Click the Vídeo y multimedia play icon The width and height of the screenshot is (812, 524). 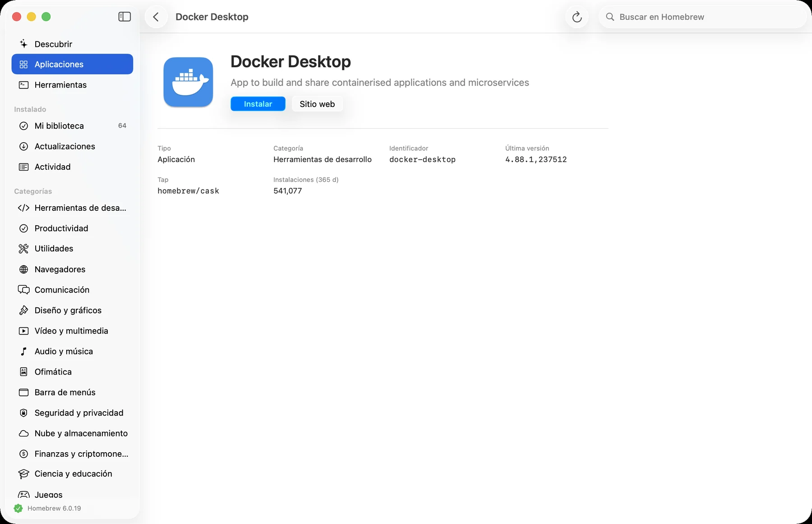pyautogui.click(x=23, y=331)
